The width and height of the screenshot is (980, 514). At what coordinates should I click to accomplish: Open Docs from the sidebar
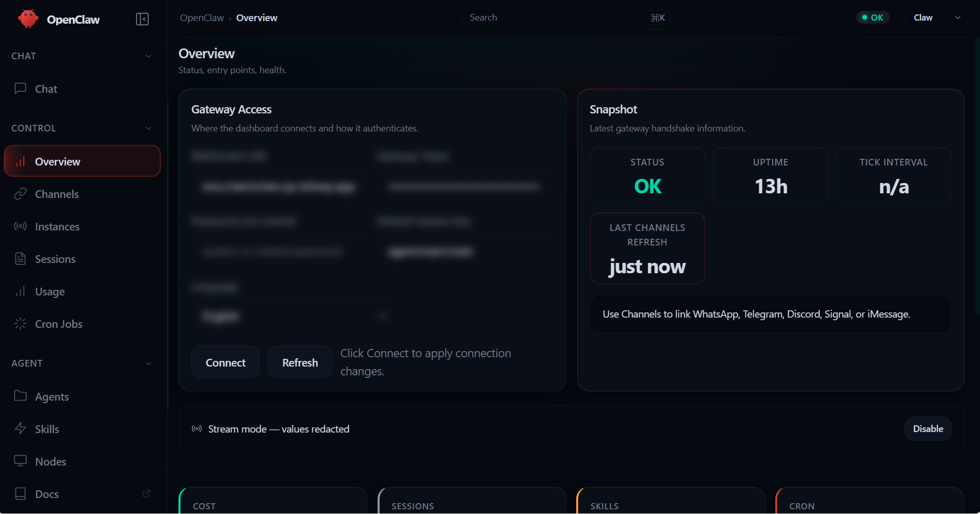pyautogui.click(x=46, y=493)
